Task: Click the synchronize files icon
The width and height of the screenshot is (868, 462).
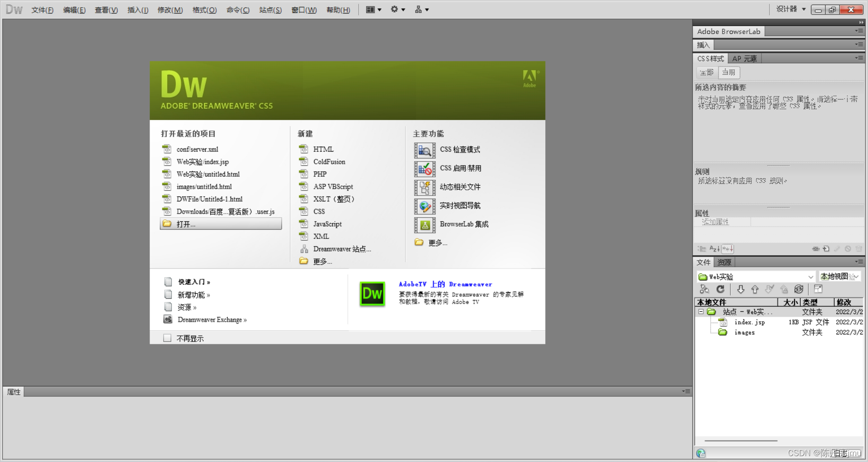Action: coord(799,289)
